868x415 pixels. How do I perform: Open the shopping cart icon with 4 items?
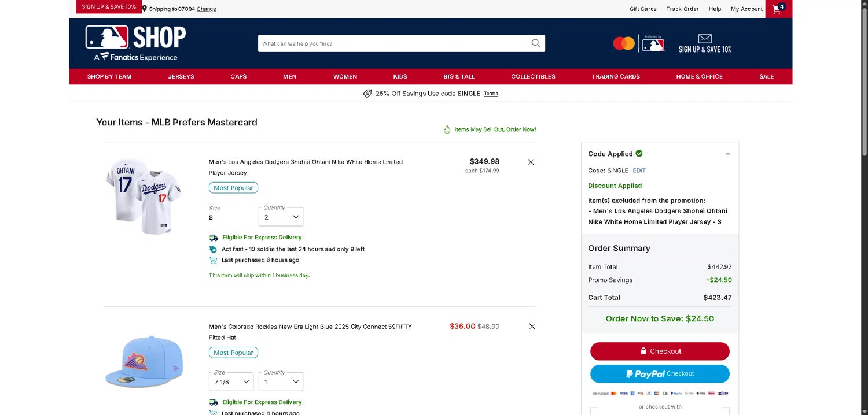pyautogui.click(x=778, y=9)
